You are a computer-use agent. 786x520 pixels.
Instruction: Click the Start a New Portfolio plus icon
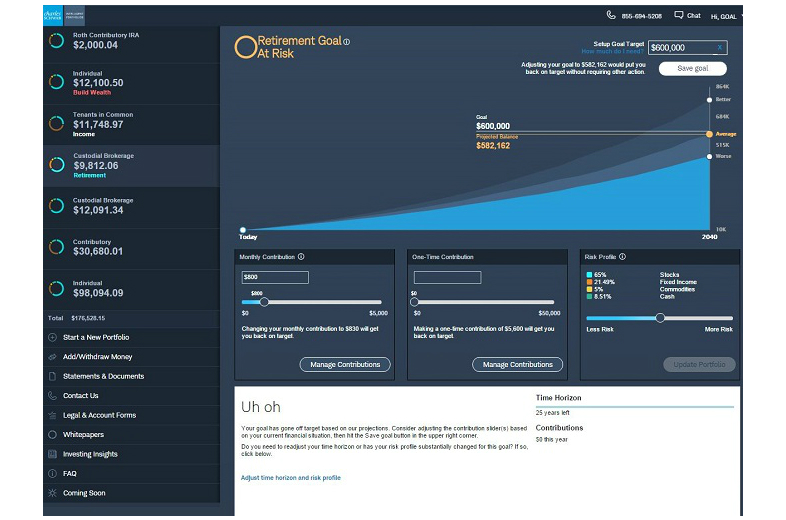[53, 337]
